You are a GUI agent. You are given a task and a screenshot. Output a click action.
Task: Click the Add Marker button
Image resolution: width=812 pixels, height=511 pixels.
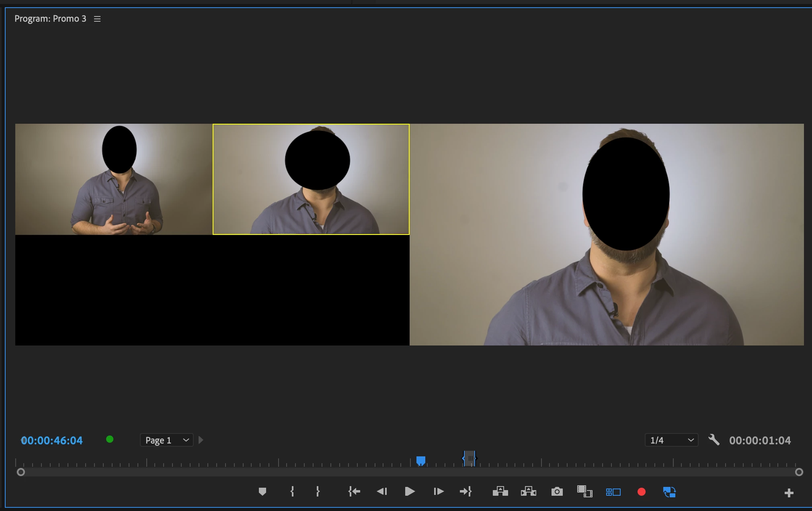pyautogui.click(x=262, y=491)
